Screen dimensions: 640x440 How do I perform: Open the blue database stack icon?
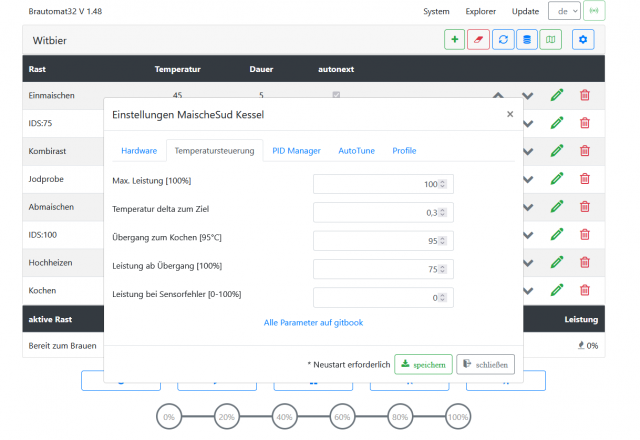[527, 40]
